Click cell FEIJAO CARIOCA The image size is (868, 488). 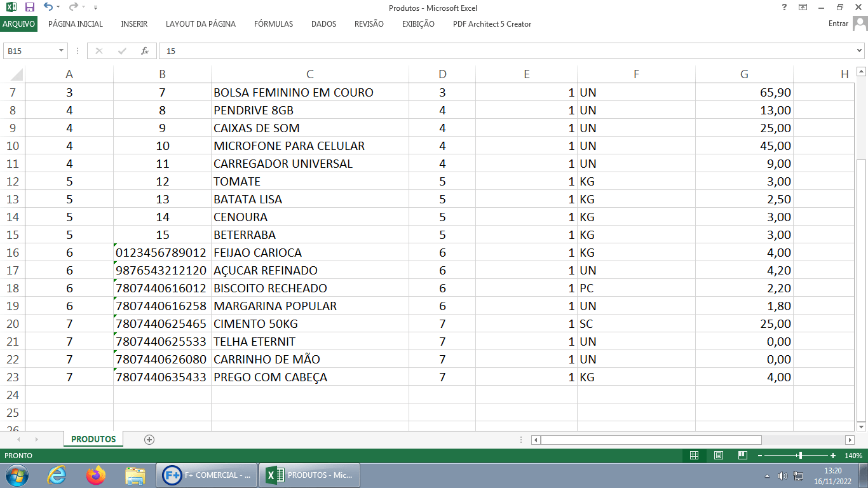point(310,252)
